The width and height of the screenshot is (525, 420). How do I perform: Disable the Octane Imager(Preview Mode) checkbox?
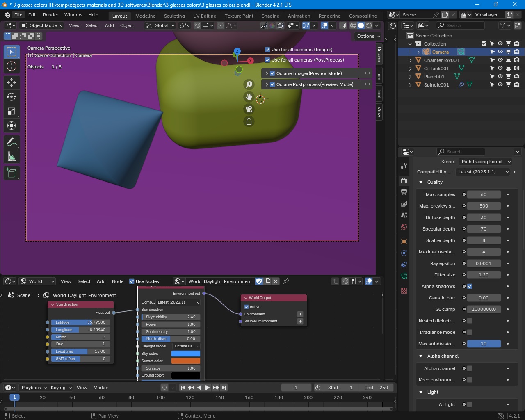point(272,73)
